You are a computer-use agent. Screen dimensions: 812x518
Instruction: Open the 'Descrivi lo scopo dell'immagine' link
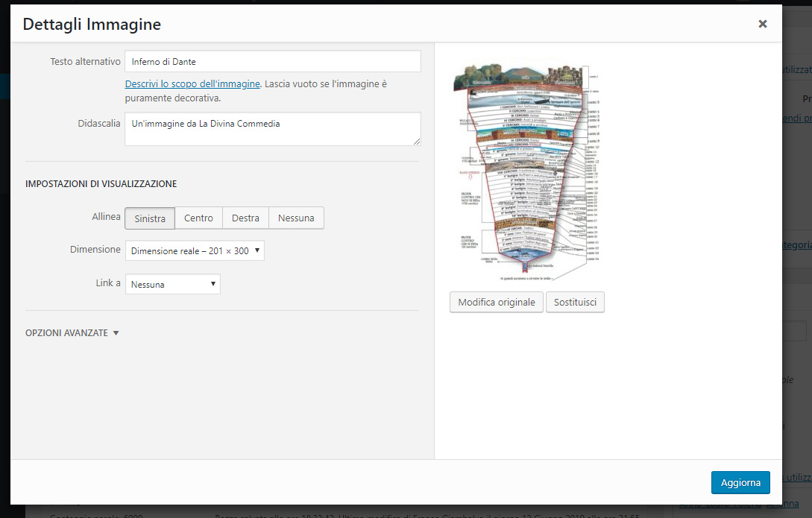192,83
